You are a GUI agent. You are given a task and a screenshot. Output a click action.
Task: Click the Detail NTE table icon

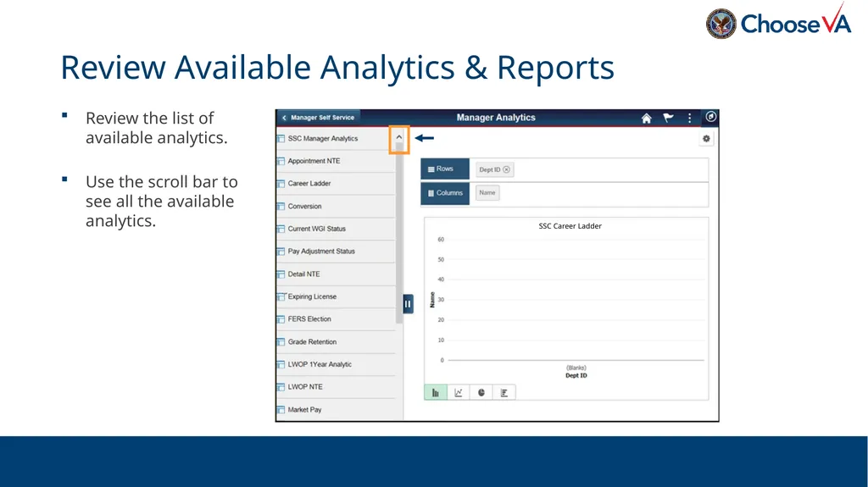281,274
